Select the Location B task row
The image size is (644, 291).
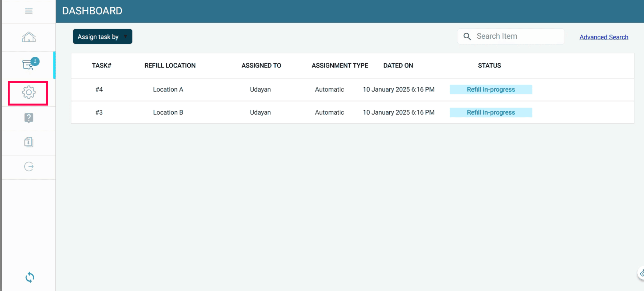pyautogui.click(x=168, y=112)
